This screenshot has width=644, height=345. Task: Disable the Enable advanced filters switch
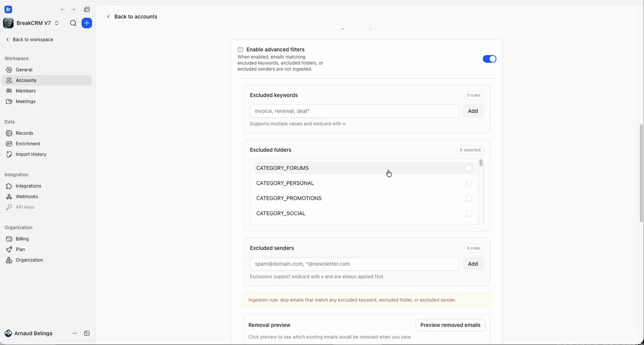pos(489,59)
